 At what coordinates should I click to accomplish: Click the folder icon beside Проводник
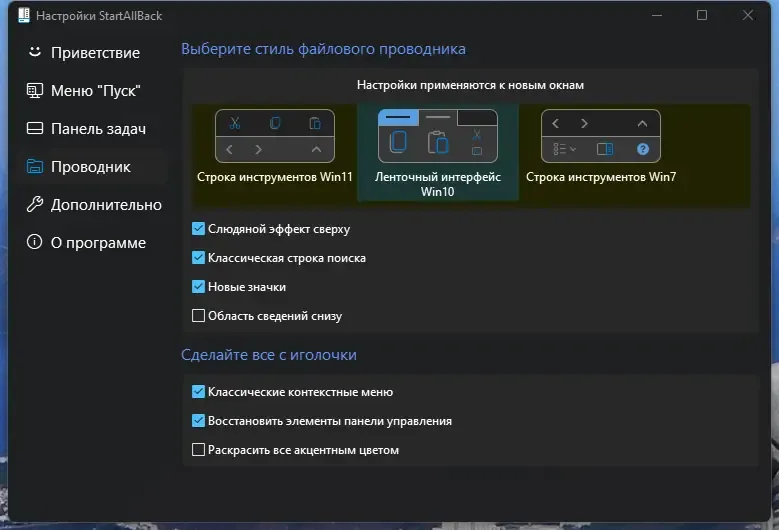tap(34, 166)
